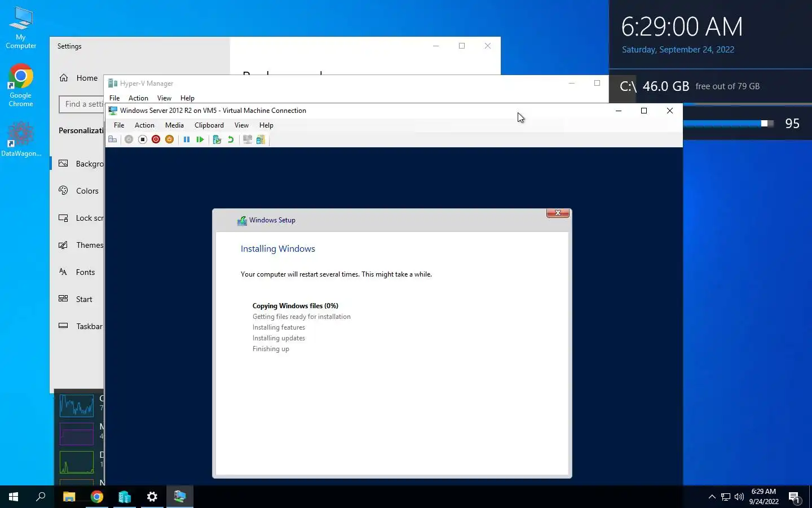Reset VM with green play icon
812x508 pixels.
coord(200,139)
